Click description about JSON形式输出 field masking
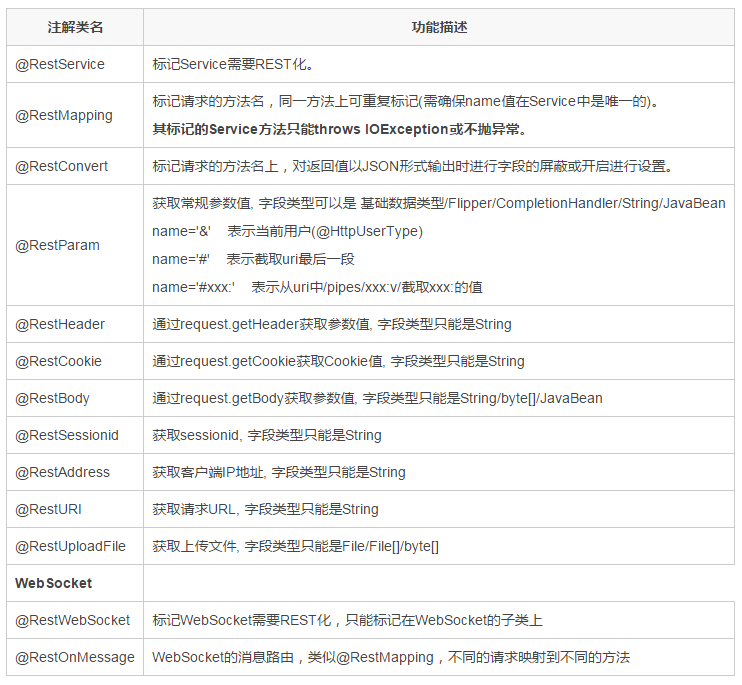 [x=412, y=167]
